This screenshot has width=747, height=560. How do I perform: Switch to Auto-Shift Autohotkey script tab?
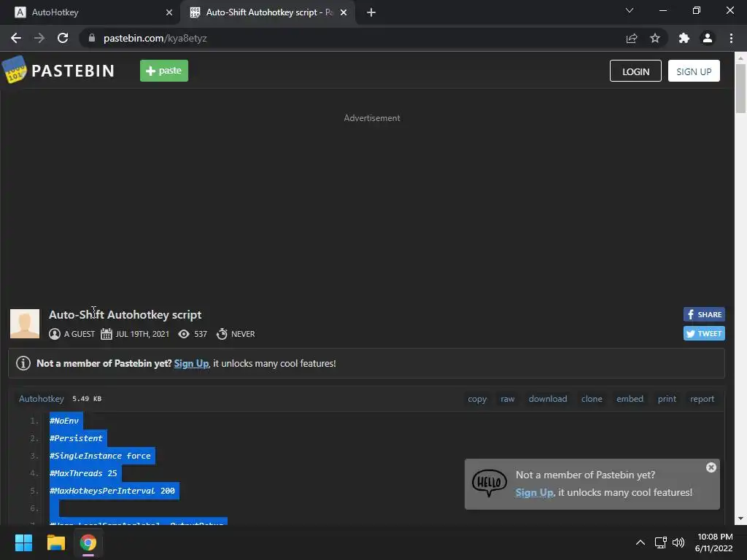point(268,12)
